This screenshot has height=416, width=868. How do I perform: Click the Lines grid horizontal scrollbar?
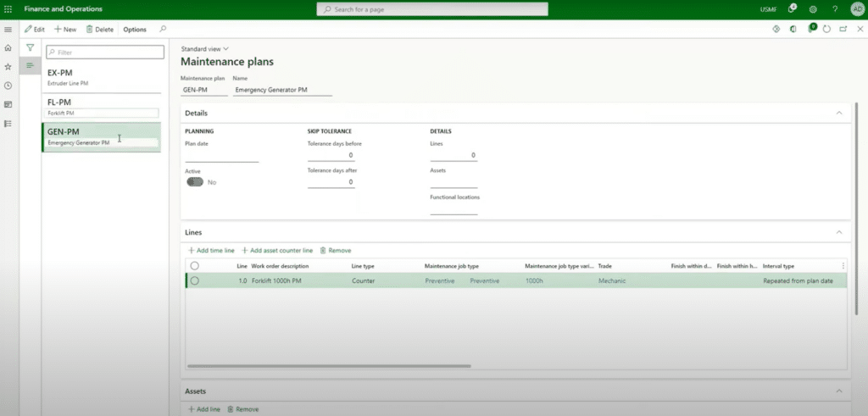[329, 366]
